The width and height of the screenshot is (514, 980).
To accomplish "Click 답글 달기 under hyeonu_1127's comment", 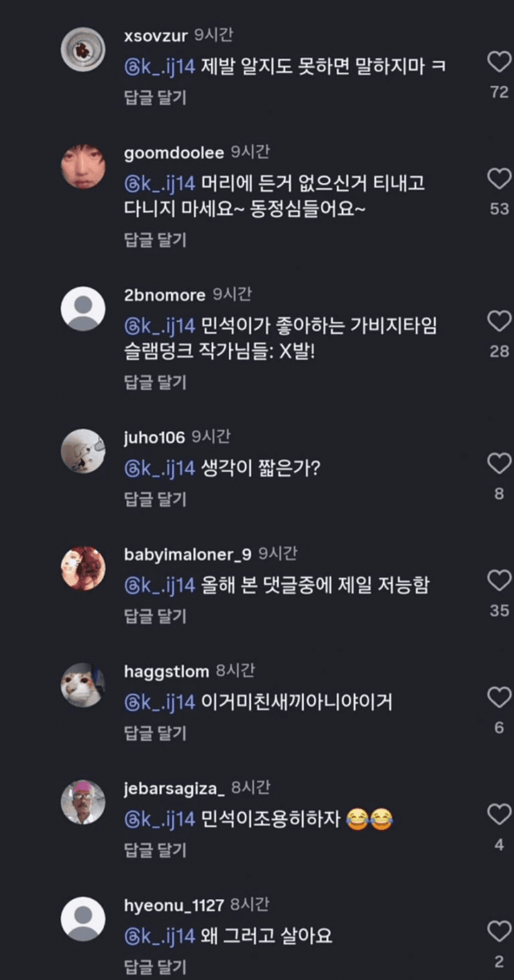I will tap(155, 966).
